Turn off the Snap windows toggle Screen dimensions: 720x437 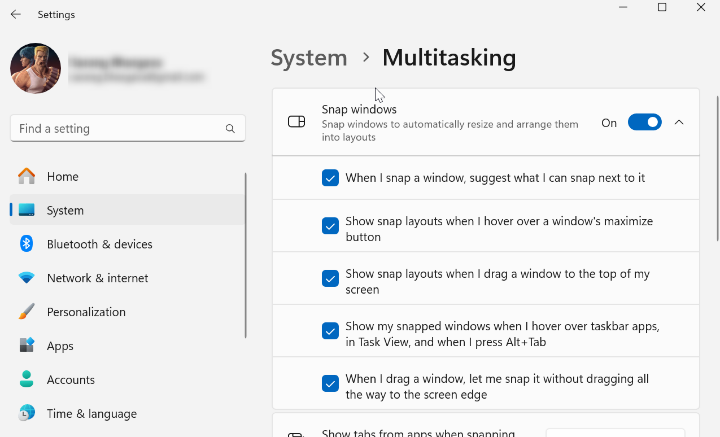645,122
